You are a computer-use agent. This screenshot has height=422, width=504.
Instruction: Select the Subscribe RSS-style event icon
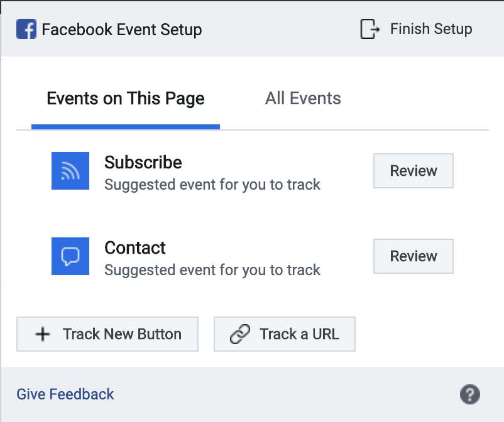click(70, 171)
